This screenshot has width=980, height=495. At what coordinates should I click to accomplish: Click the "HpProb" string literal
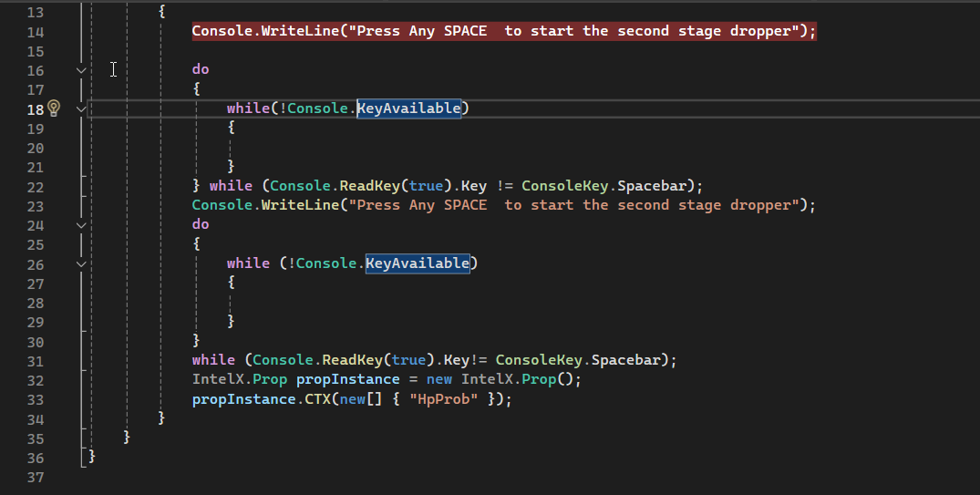click(444, 399)
